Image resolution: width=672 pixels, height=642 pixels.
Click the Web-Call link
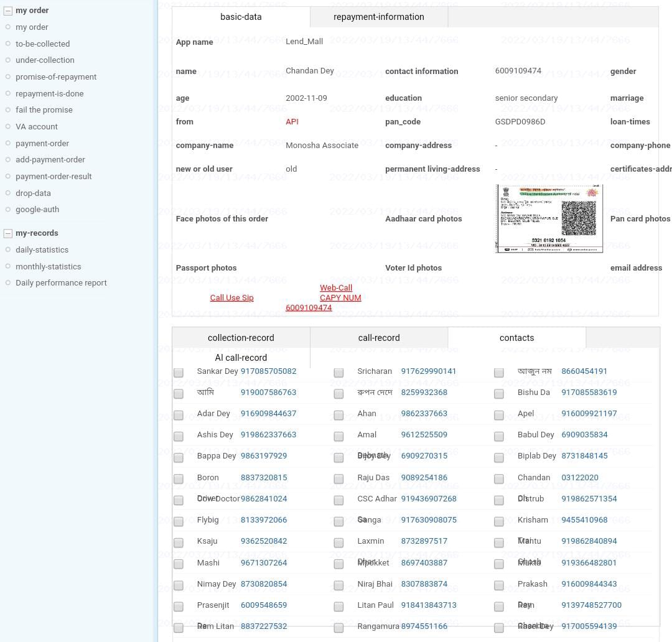point(336,288)
